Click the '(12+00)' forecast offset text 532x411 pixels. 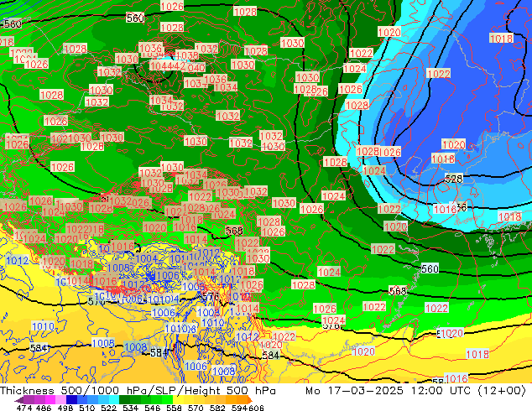click(502, 391)
